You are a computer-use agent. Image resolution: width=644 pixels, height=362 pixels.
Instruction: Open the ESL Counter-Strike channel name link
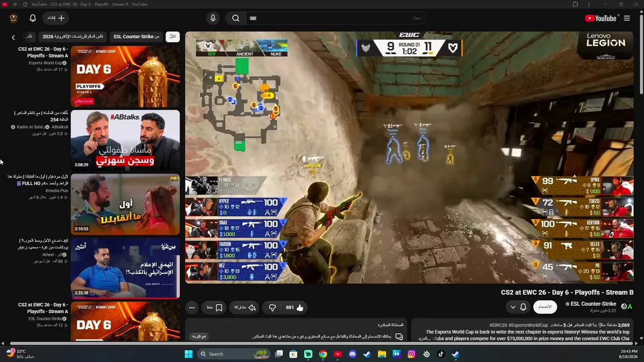point(594,304)
